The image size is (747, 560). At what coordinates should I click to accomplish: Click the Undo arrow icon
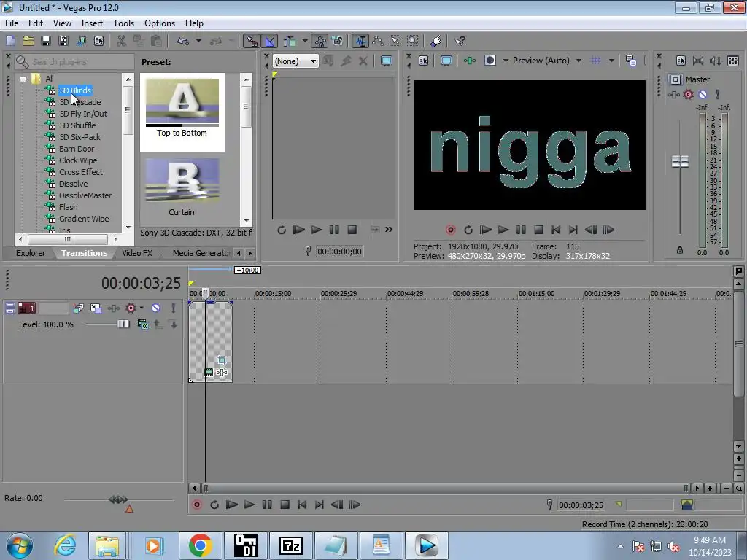point(183,41)
